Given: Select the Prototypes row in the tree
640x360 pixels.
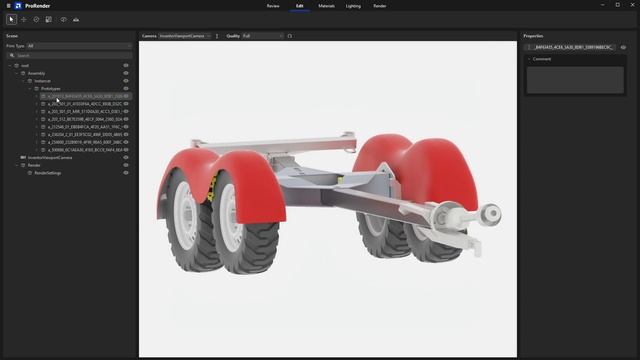Looking at the screenshot, I should coord(51,89).
